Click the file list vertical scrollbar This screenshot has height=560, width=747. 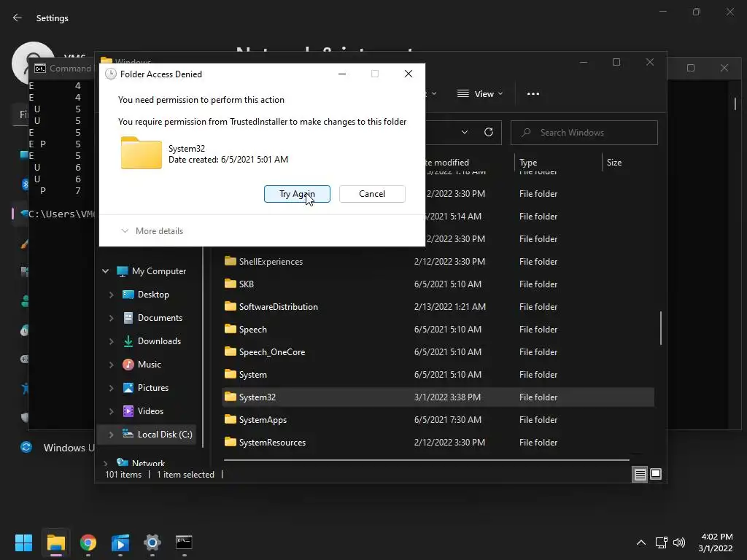pyautogui.click(x=661, y=328)
